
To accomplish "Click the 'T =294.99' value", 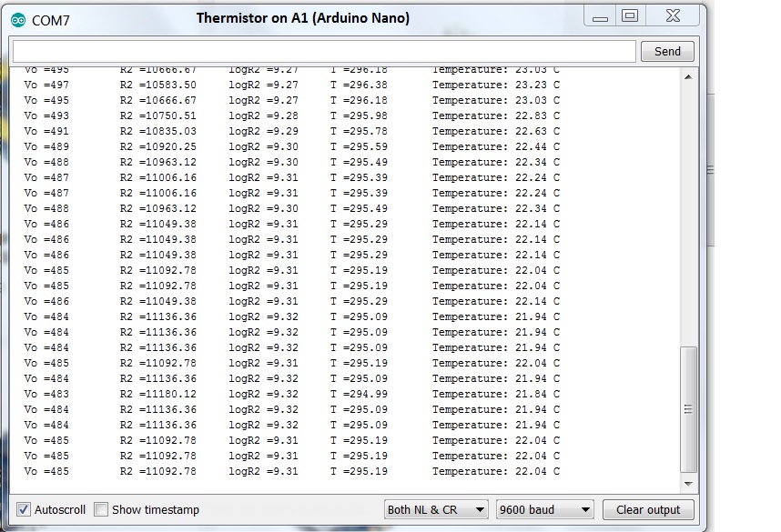I will (x=359, y=394).
